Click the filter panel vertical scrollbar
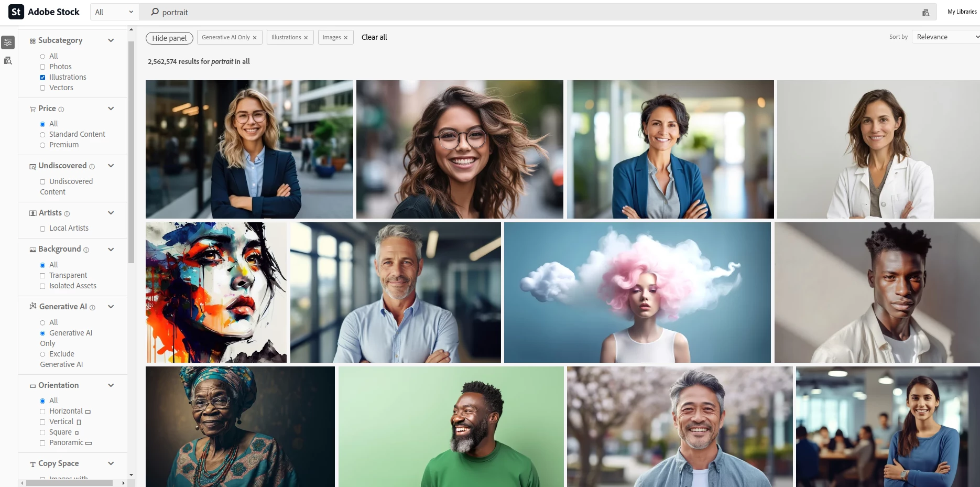Image resolution: width=980 pixels, height=487 pixels. pyautogui.click(x=131, y=152)
